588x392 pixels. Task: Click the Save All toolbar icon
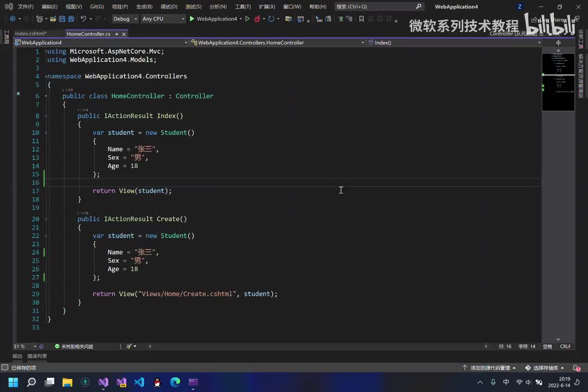71,19
